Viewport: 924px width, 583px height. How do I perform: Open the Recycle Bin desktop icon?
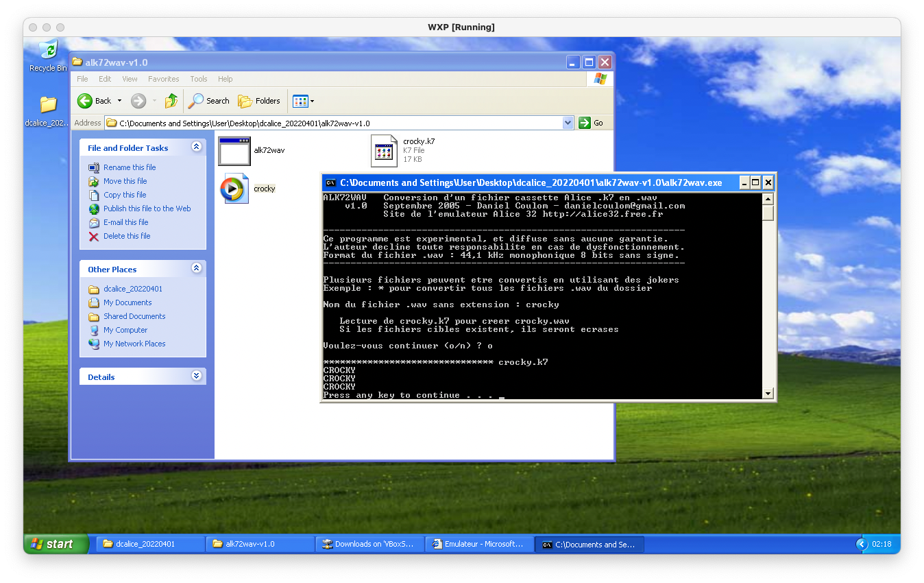click(x=48, y=55)
